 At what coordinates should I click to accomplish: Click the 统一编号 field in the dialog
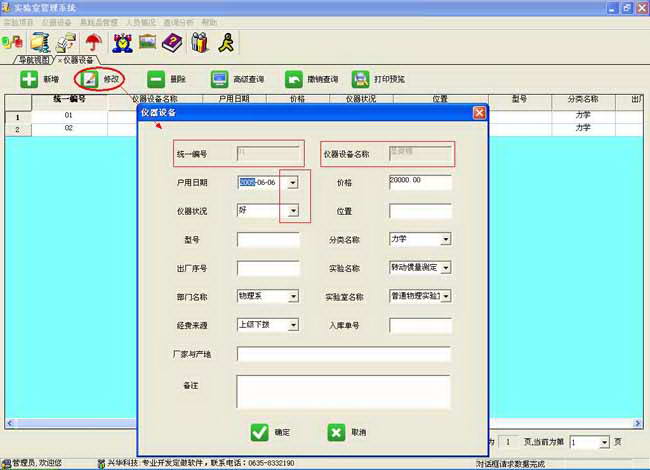(268, 154)
